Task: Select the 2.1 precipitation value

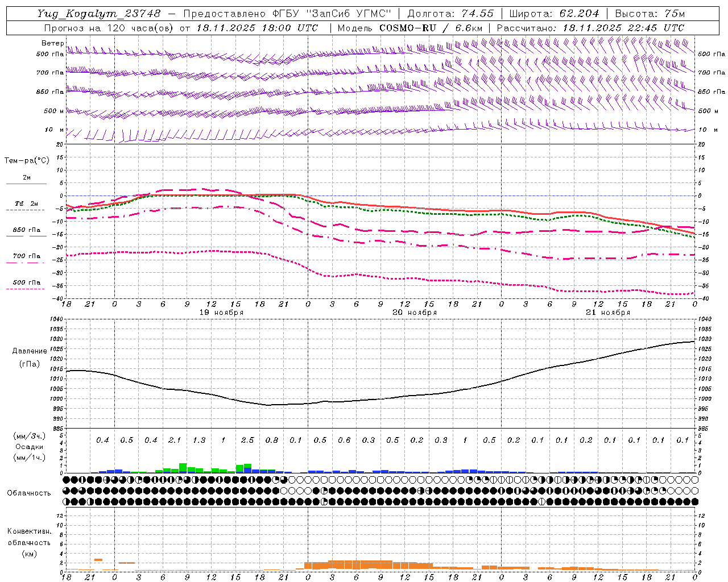Action: [175, 440]
